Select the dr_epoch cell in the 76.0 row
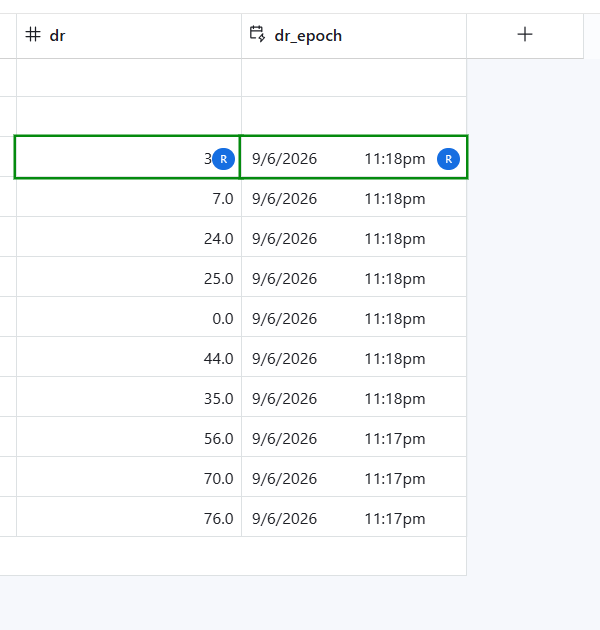This screenshot has width=600, height=630. tap(354, 517)
